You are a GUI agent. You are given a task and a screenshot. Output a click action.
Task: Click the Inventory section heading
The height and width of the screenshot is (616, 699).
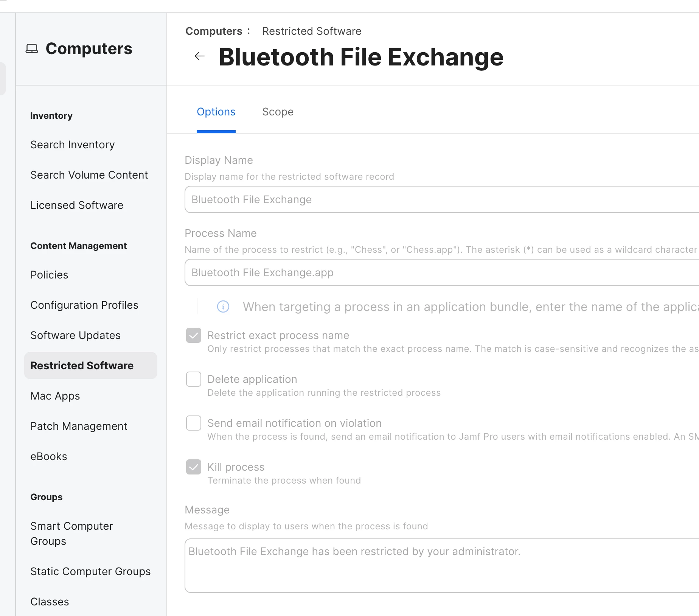51,116
